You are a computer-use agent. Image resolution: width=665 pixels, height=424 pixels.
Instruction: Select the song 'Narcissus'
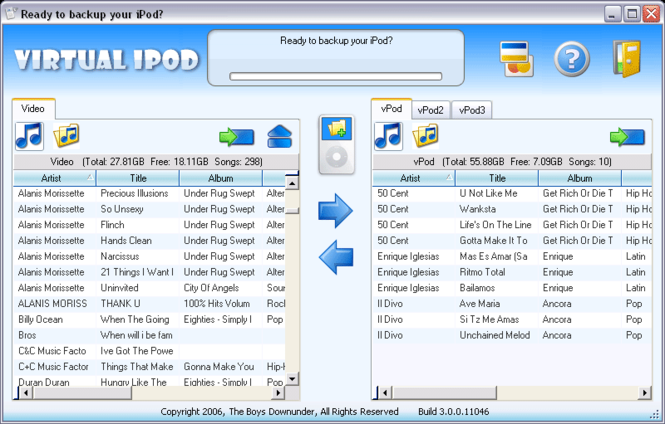tap(149, 256)
